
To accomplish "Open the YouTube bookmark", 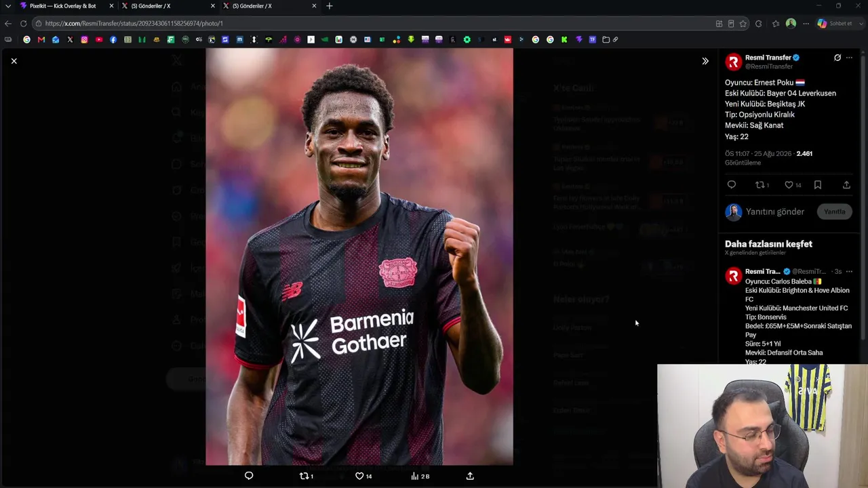I will point(99,39).
